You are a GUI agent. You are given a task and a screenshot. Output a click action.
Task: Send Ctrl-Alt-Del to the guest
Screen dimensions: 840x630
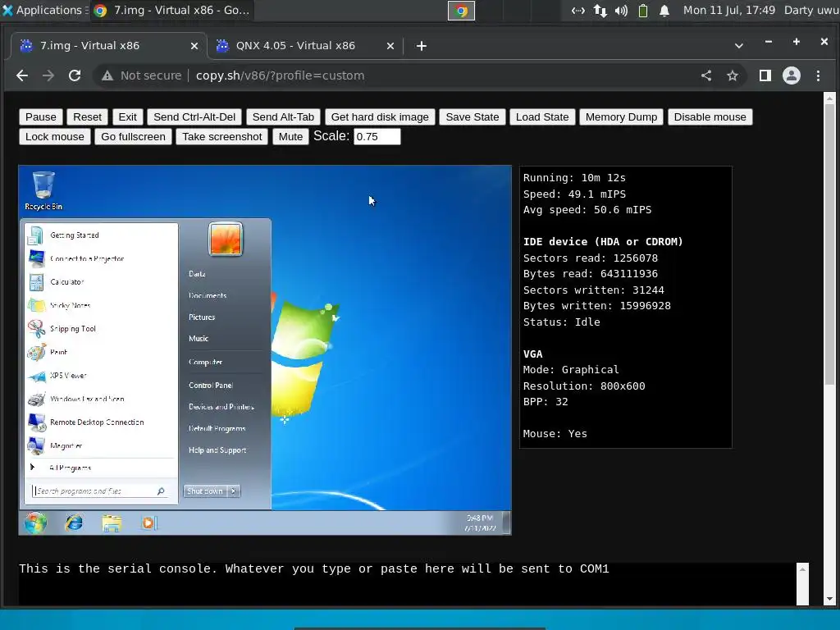194,116
